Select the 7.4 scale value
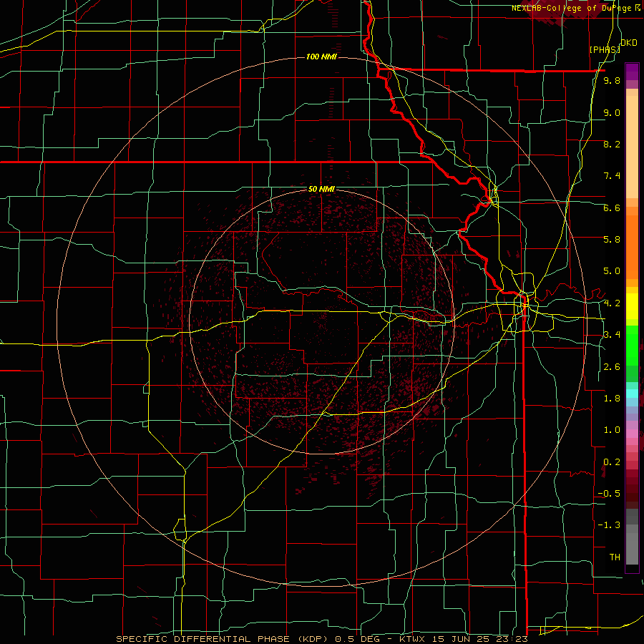 [612, 176]
